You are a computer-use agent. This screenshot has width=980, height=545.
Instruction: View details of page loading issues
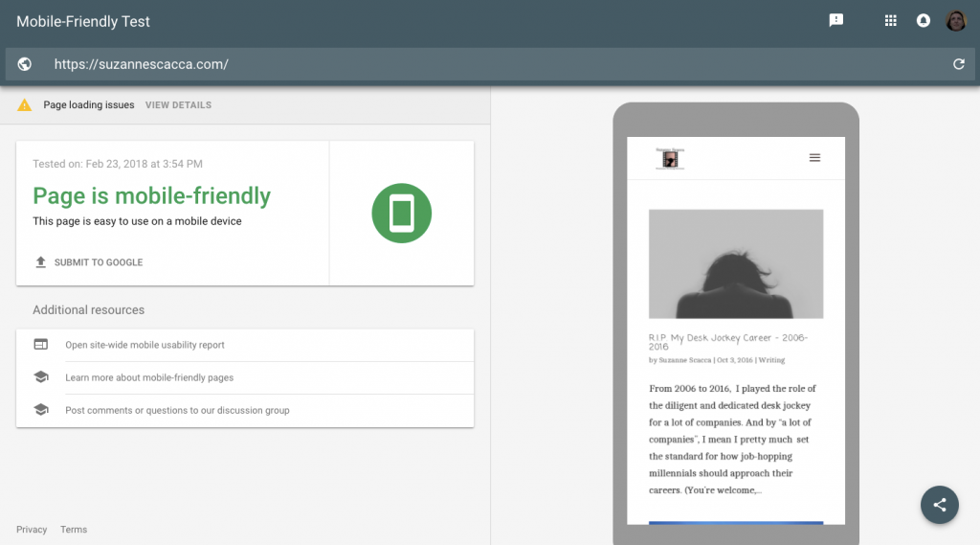178,105
